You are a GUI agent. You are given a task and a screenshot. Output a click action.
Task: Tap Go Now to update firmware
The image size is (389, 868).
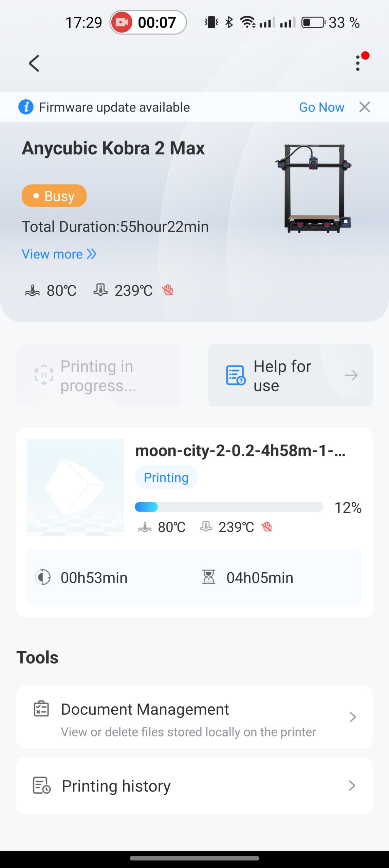click(321, 107)
